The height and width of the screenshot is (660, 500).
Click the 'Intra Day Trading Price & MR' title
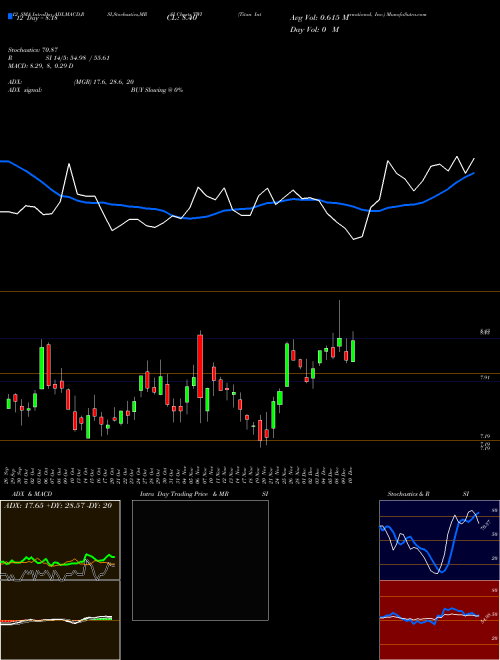point(184,494)
